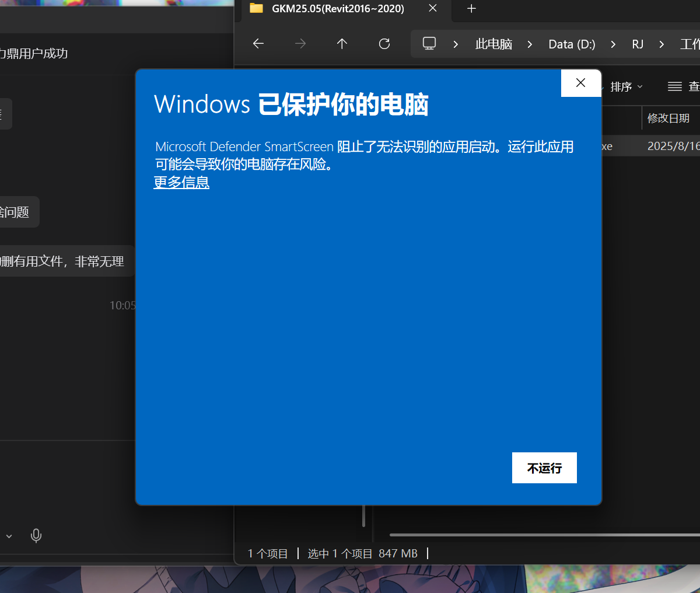Viewport: 700px width, 593px height.
Task: Open the 排序 sort dropdown
Action: (626, 87)
